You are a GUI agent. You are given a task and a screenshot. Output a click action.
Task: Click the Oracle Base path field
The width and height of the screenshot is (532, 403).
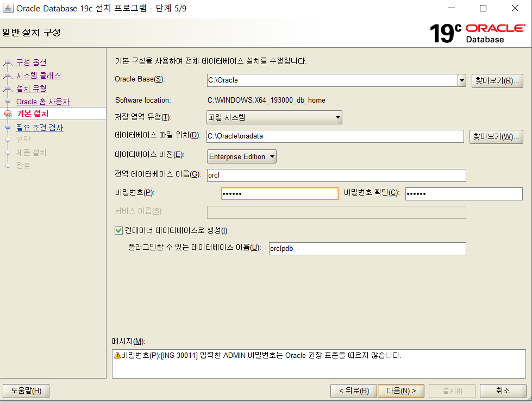[332, 80]
